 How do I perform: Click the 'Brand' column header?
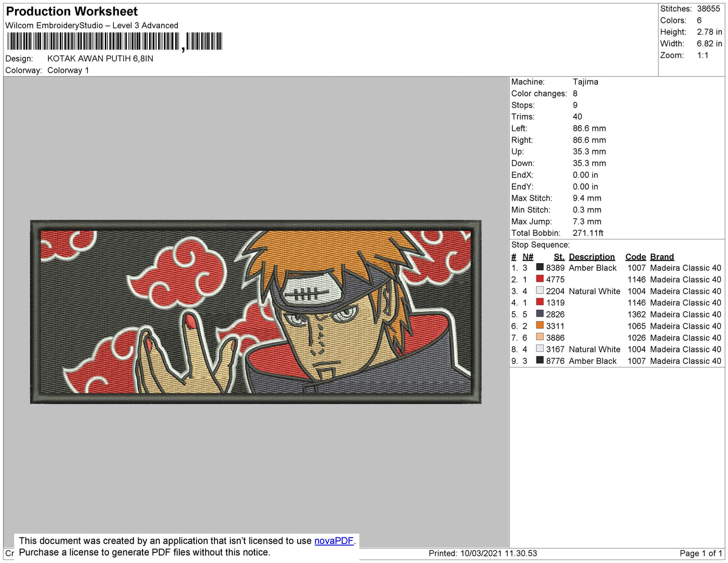tap(661, 257)
